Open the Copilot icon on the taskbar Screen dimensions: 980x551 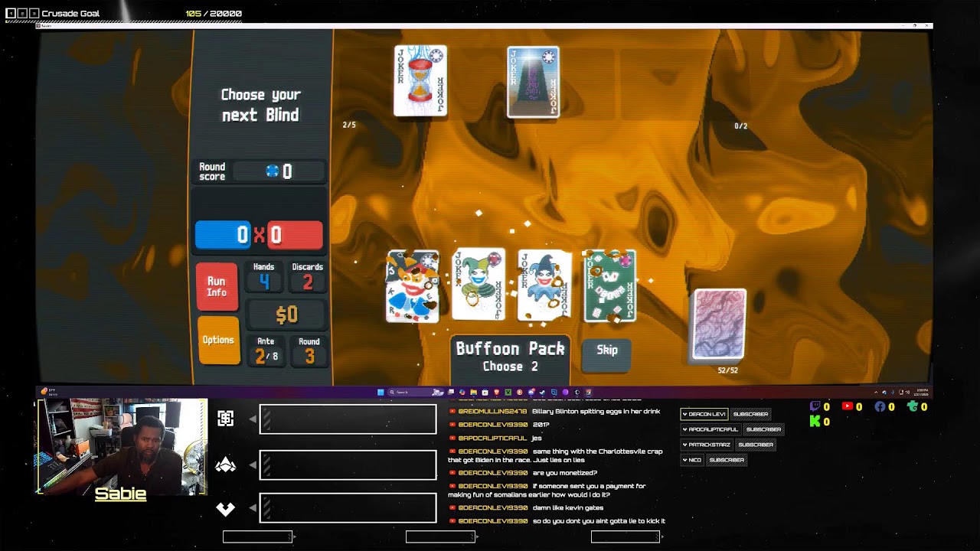point(462,392)
